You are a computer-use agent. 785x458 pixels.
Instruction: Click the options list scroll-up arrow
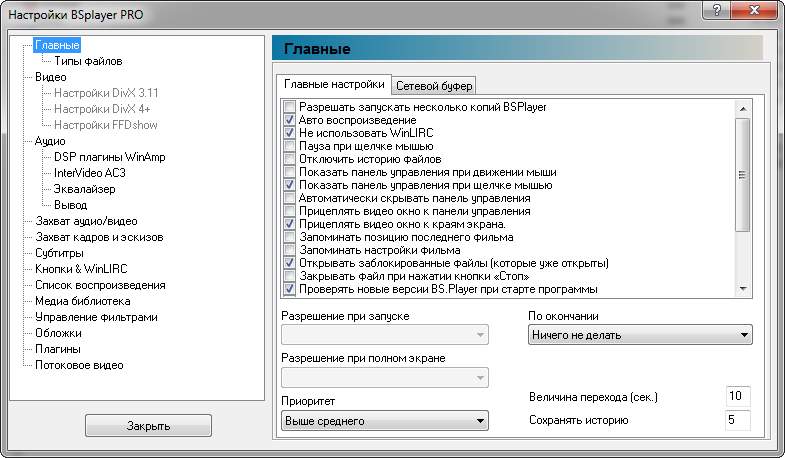(x=743, y=109)
